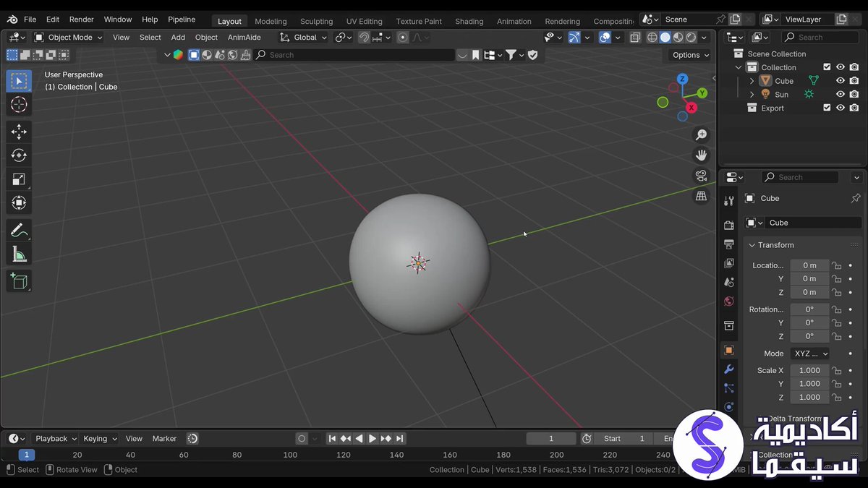Image resolution: width=868 pixels, height=488 pixels.
Task: Choose the Annotate tool
Action: click(20, 231)
